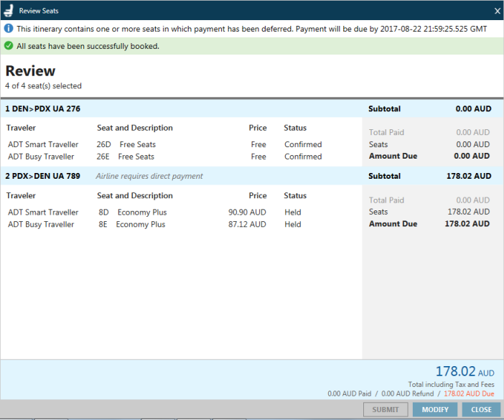The width and height of the screenshot is (504, 420).
Task: Click the green checkmark success icon
Action: pyautogui.click(x=8, y=46)
